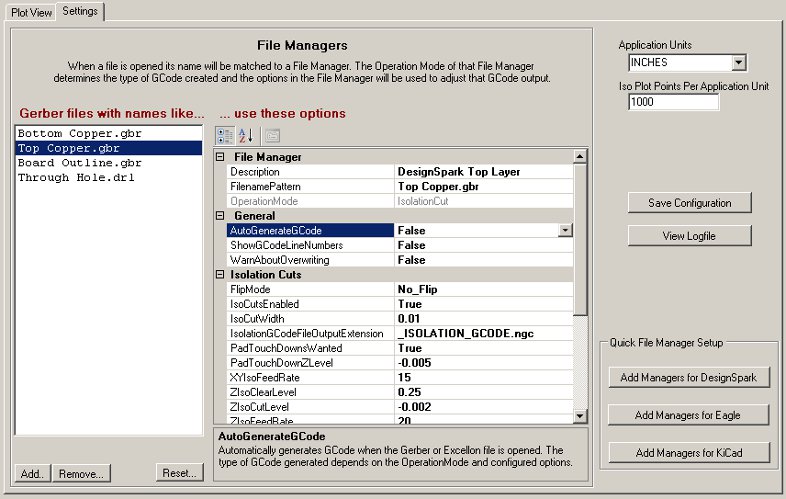The width and height of the screenshot is (786, 499).
Task: Click the Remove... button below file list
Action: coord(82,473)
